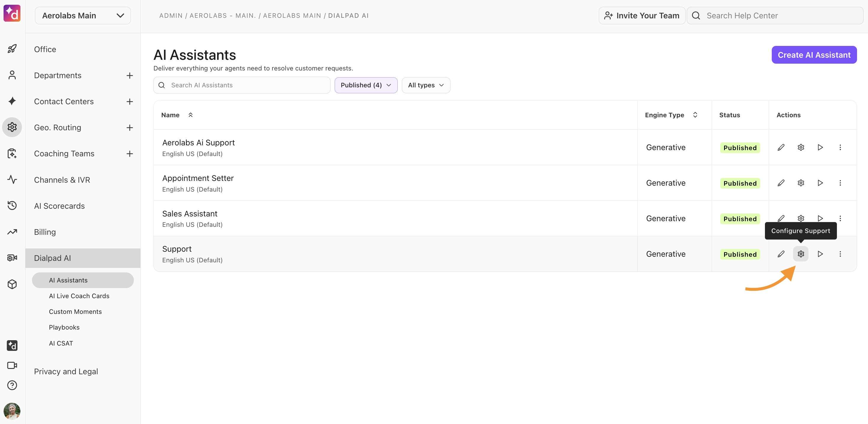Open the camera settings sidebar icon
868x424 pixels.
pyautogui.click(x=12, y=258)
